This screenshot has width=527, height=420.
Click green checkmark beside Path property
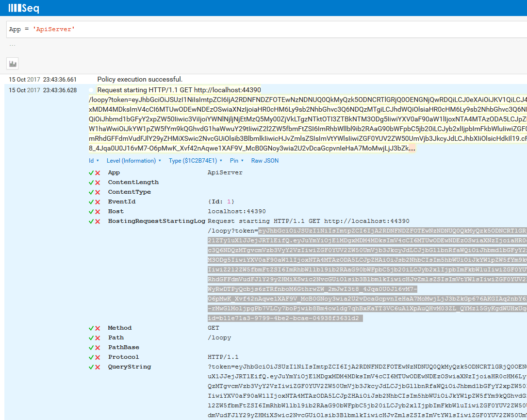pos(91,338)
